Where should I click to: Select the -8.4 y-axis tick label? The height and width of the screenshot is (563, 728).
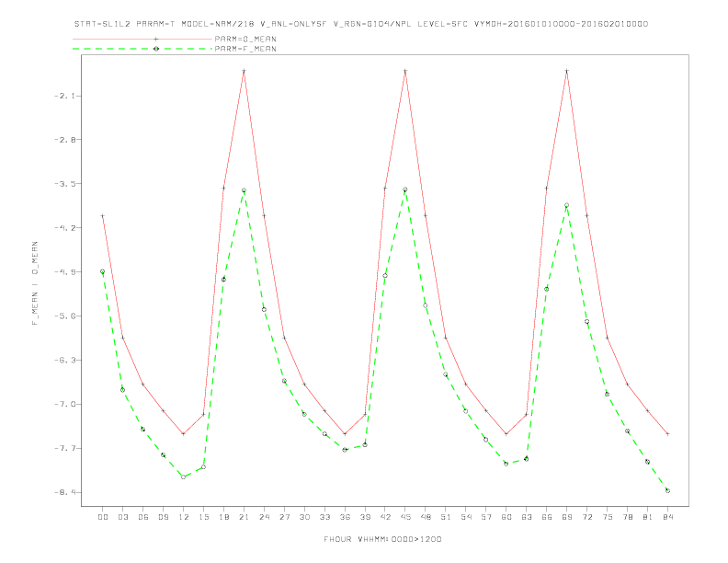tap(64, 492)
